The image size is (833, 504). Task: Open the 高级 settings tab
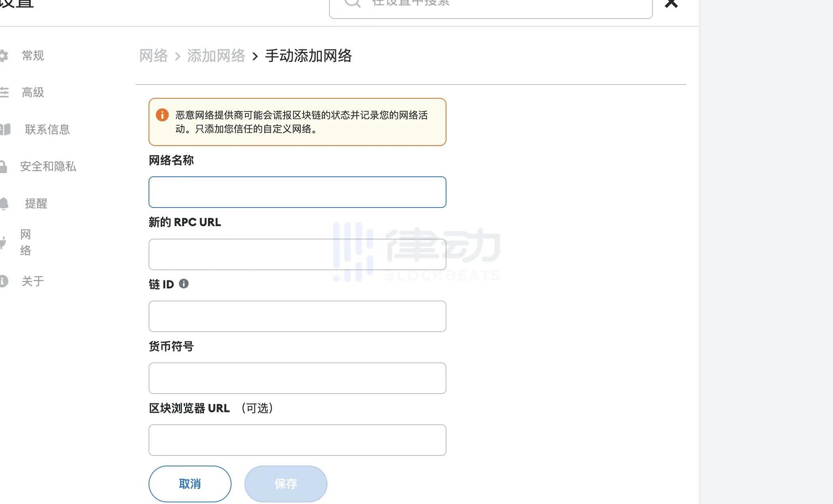pyautogui.click(x=33, y=92)
